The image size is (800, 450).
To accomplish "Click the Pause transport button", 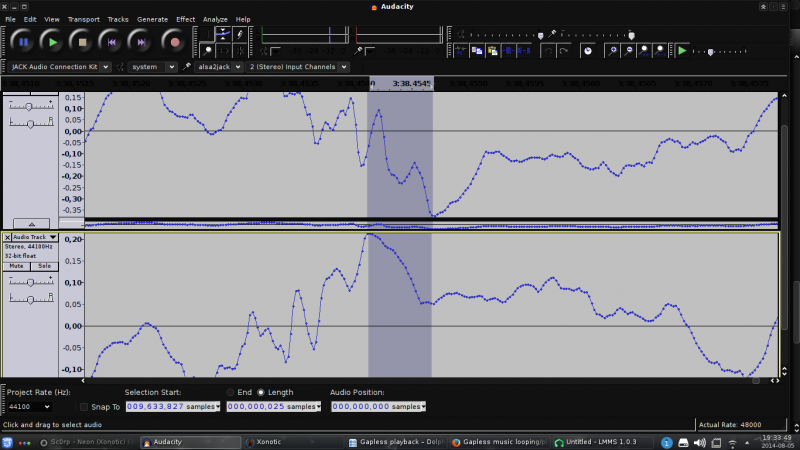I will pos(22,42).
